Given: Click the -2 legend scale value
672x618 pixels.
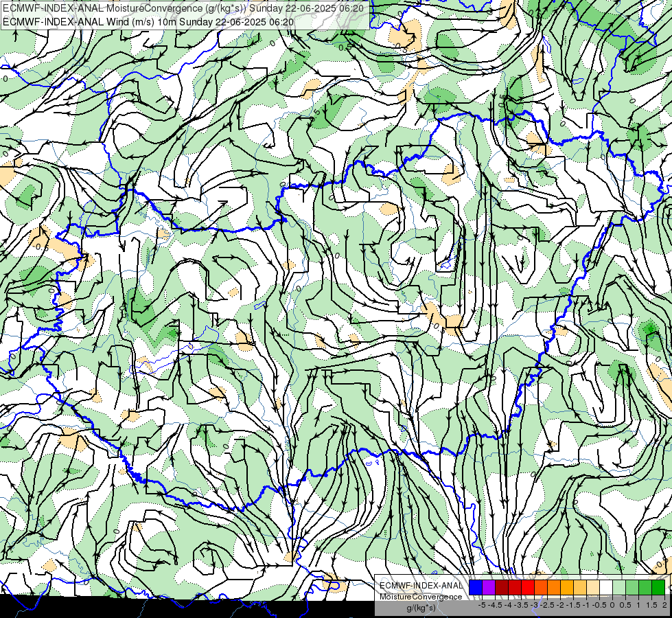Looking at the screenshot, I should point(560,605).
